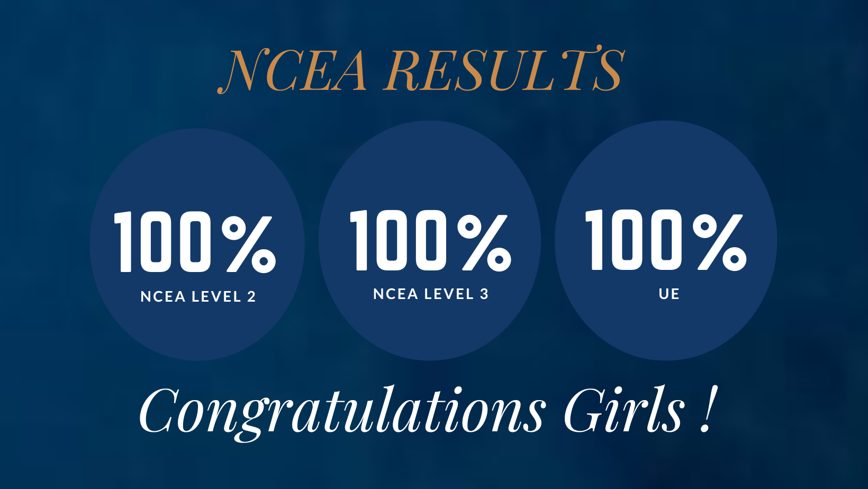The width and height of the screenshot is (868, 489).
Task: Select the 100% figure above NCEA Level 3
Action: click(x=430, y=240)
